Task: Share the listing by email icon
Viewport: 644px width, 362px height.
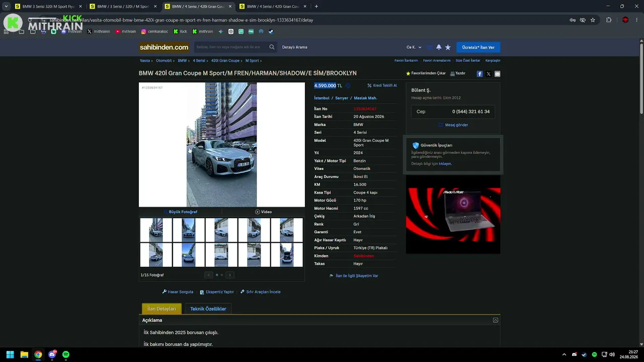Action: 498,74
